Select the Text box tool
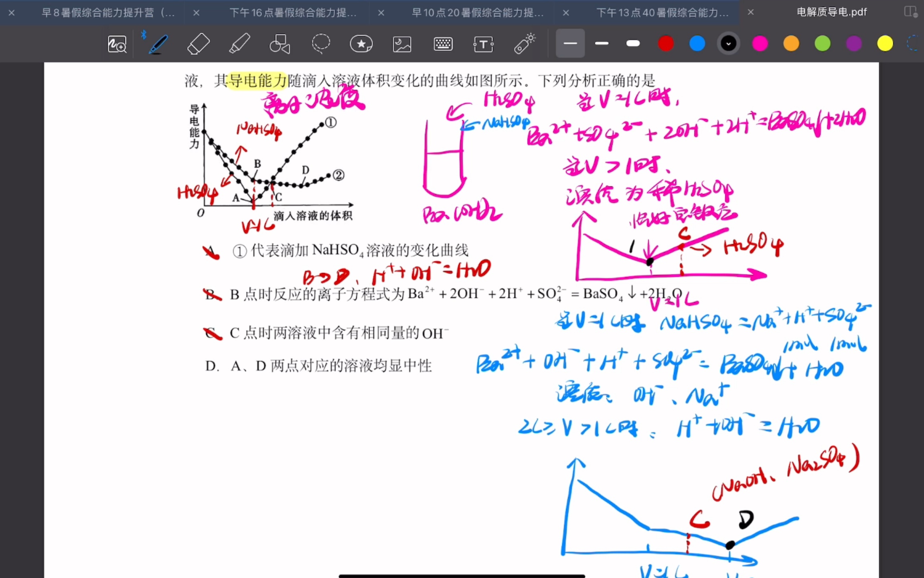This screenshot has width=924, height=578. point(483,44)
